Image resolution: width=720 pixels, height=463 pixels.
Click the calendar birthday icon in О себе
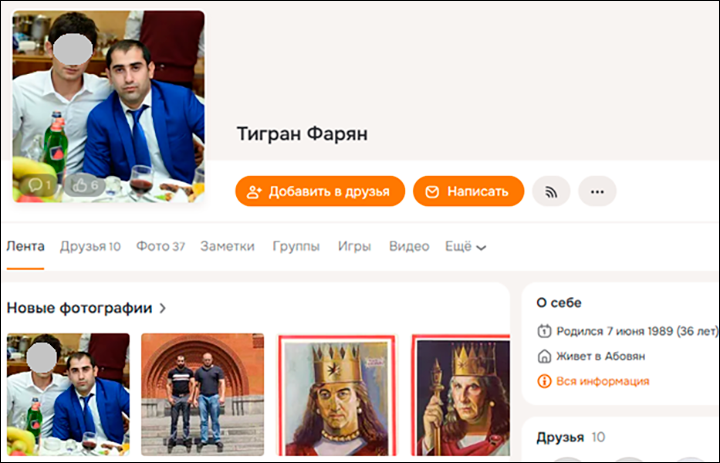(544, 331)
